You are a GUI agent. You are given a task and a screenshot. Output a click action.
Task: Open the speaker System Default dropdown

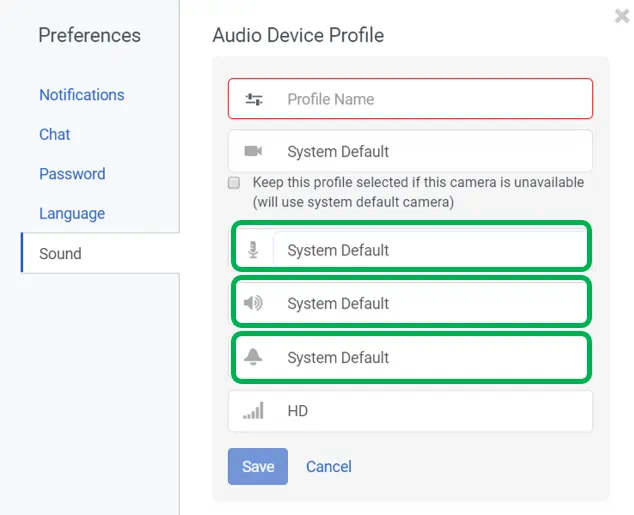tap(430, 303)
